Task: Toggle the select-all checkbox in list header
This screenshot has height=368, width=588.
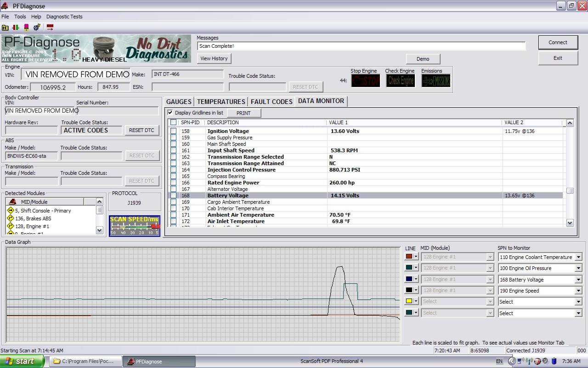Action: tap(174, 122)
